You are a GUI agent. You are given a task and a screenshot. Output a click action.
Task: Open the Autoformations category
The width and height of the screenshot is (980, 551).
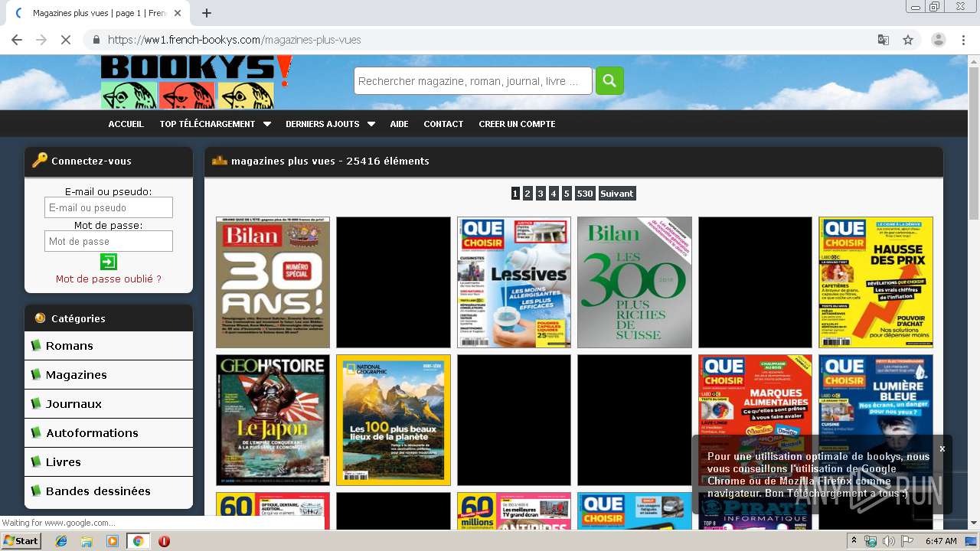coord(109,433)
